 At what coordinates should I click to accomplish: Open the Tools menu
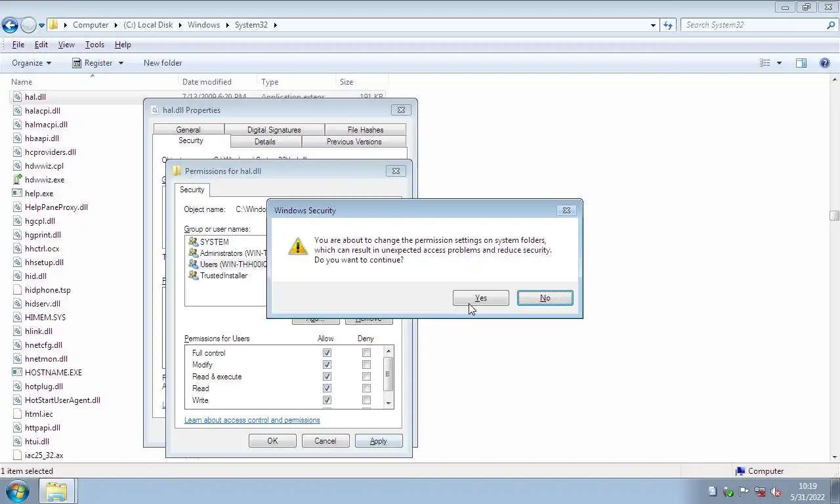point(94,45)
